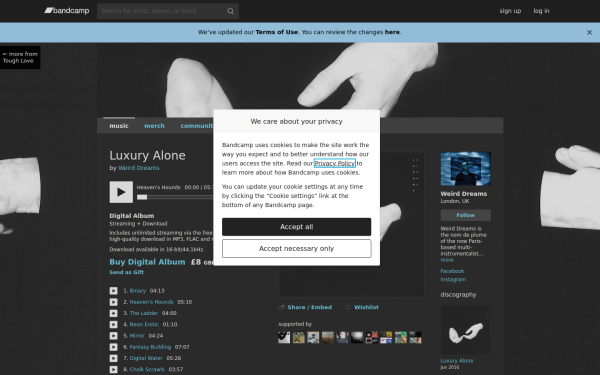Click the Share / Embed icon
The height and width of the screenshot is (375, 600).
coord(281,307)
